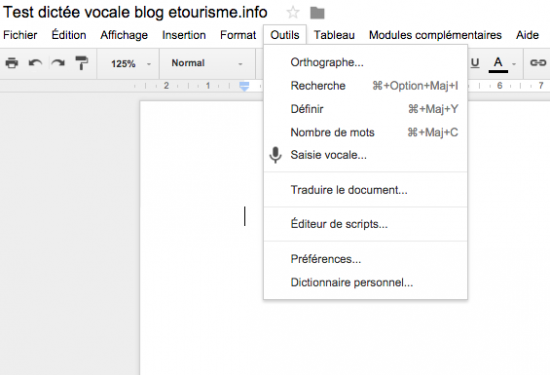Open the Affichage menu
The image size is (550, 375).
tap(124, 35)
